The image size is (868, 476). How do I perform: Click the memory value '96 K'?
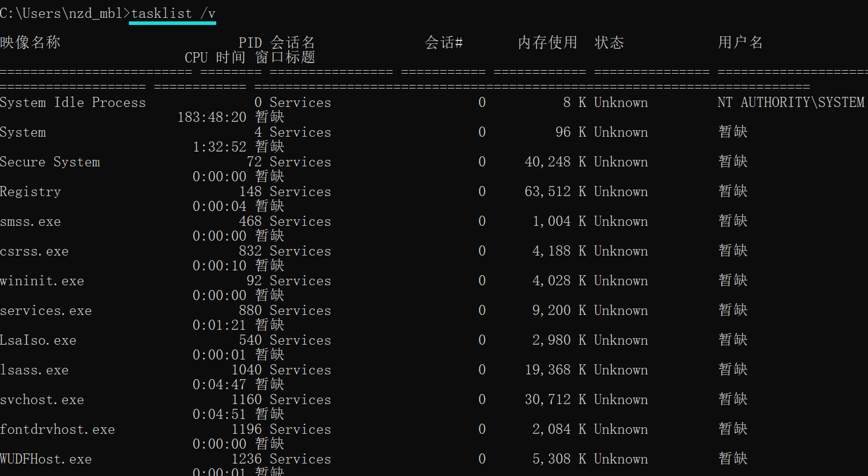click(571, 132)
